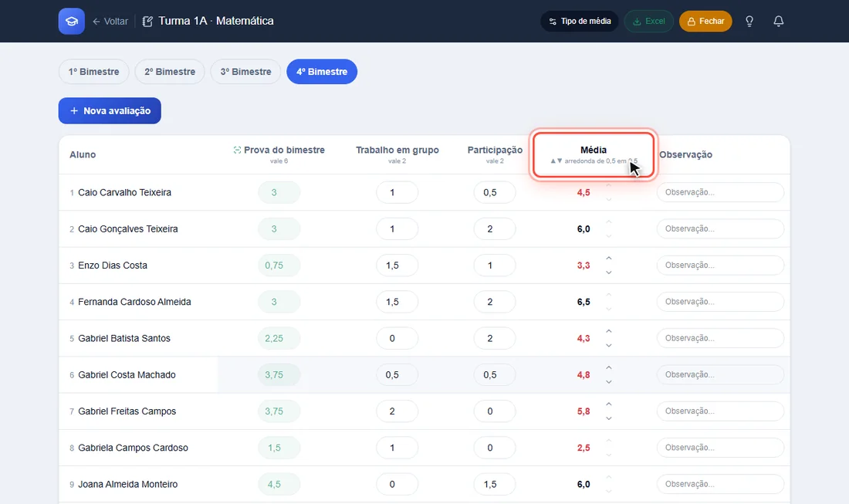This screenshot has width=849, height=504.
Task: Edit Caio Carvalho Teixeira's Participação grade
Action: pos(494,192)
